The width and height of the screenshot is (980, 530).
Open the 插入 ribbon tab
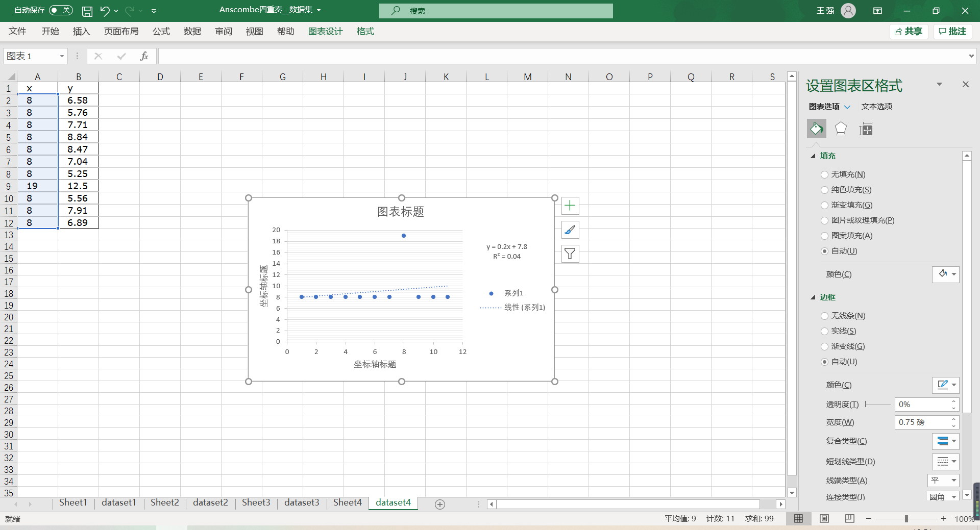pos(81,31)
